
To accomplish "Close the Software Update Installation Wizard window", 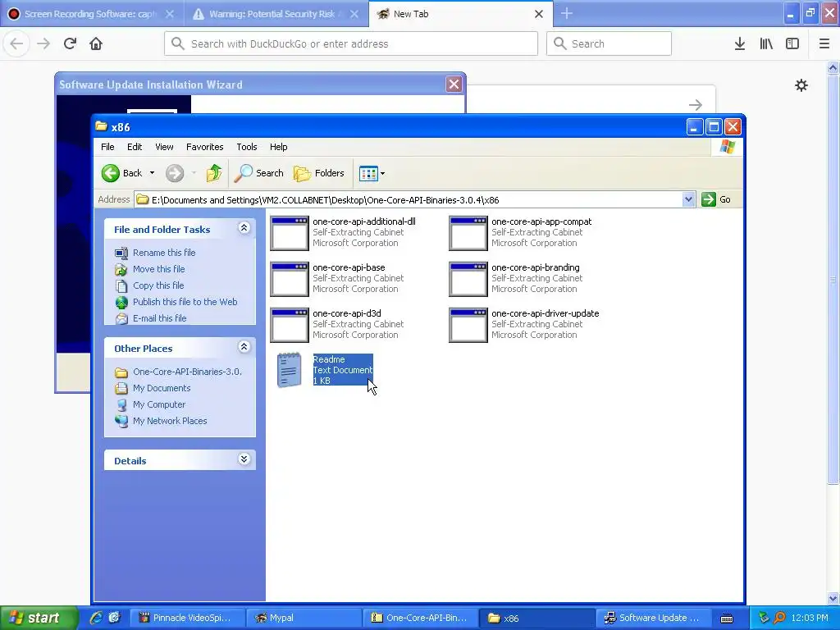I will click(x=454, y=84).
